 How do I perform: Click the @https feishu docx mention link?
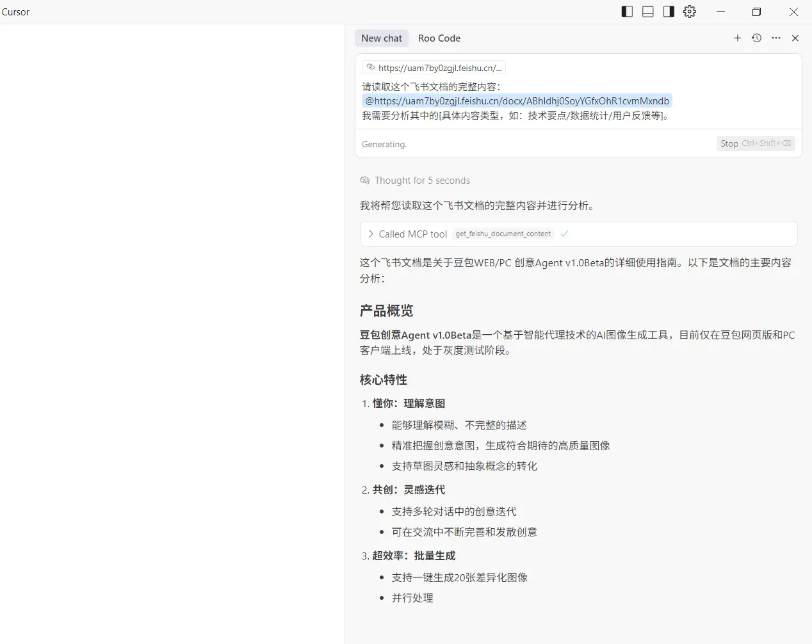click(x=517, y=101)
